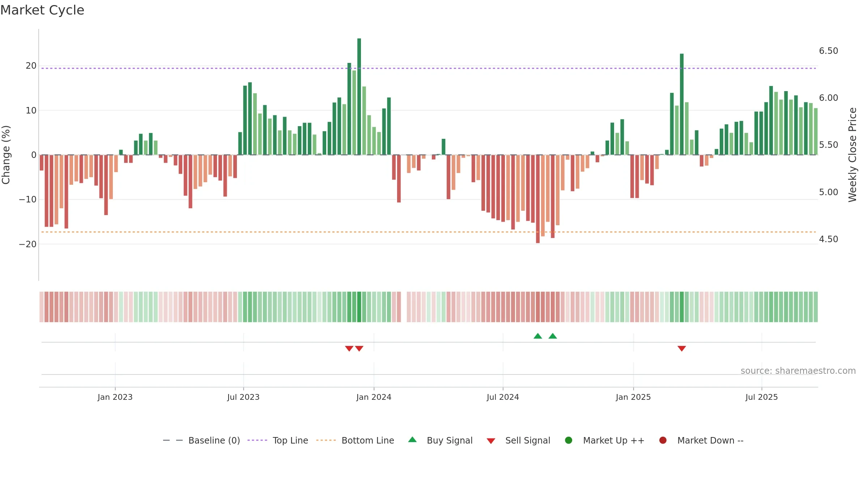Click the Change (%) axis title
Screen dimensions: 868x488
6,155
